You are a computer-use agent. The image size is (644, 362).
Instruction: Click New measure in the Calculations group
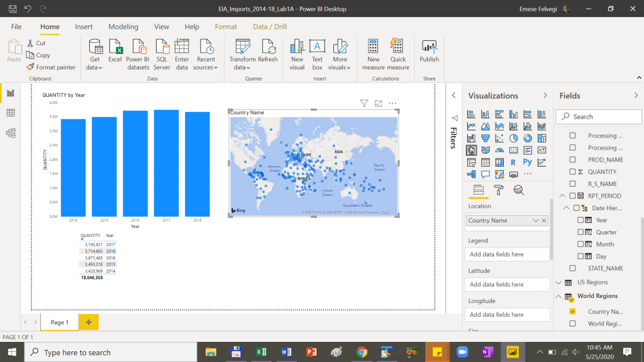[373, 53]
